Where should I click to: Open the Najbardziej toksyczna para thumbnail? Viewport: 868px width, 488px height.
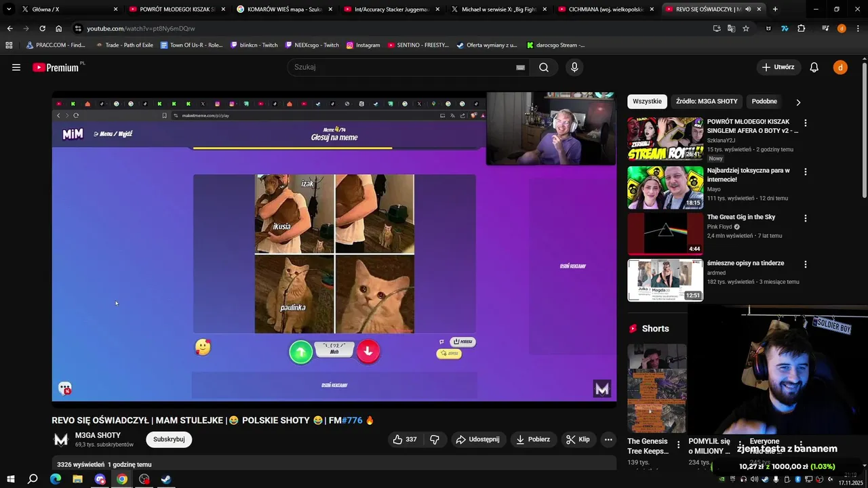tap(665, 188)
